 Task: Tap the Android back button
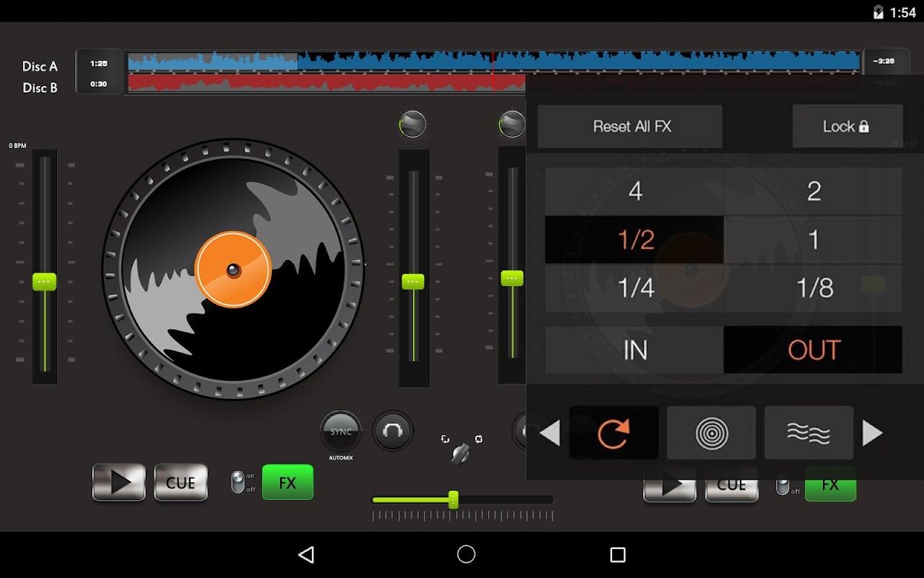[x=306, y=554]
